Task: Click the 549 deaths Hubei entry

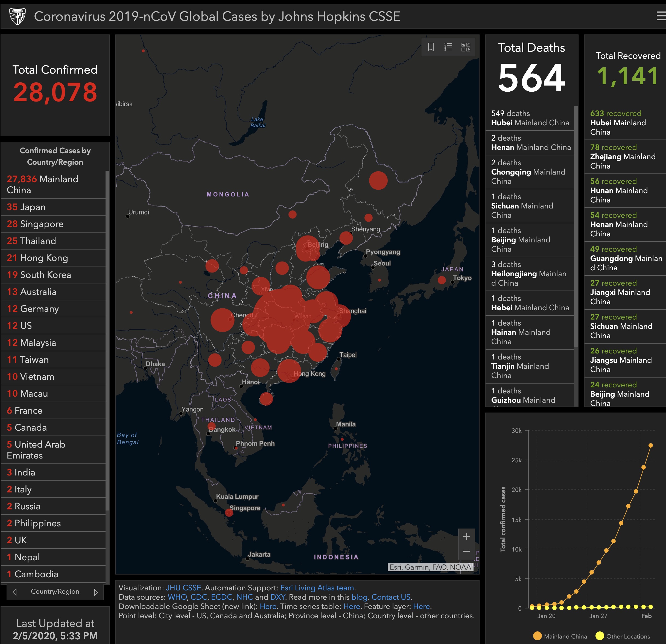Action: tap(529, 118)
